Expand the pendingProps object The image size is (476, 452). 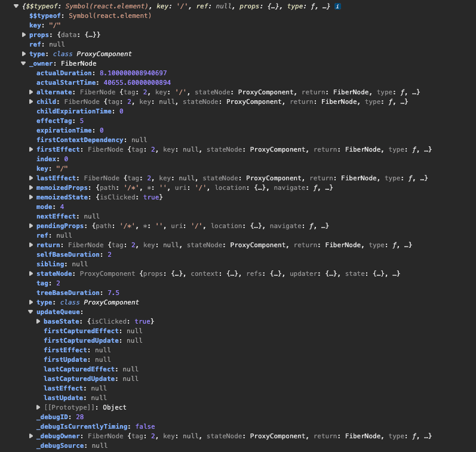31,226
